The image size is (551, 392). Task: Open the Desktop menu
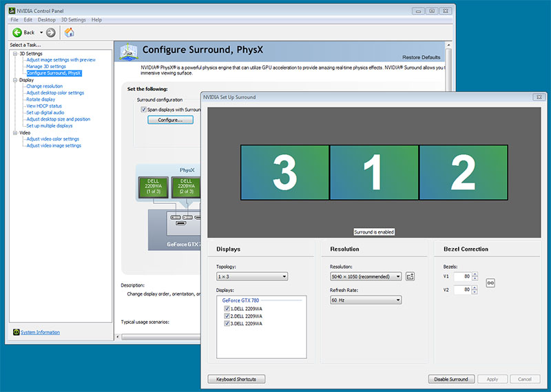click(47, 20)
